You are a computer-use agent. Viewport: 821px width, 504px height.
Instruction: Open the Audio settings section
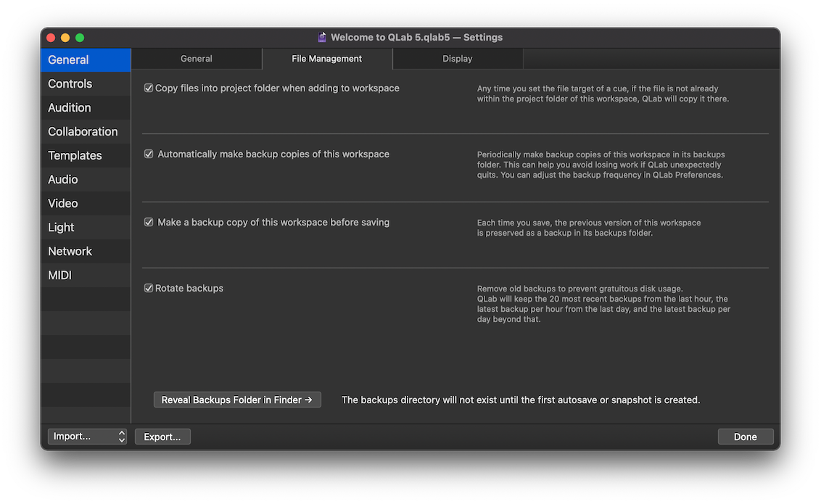(x=63, y=179)
